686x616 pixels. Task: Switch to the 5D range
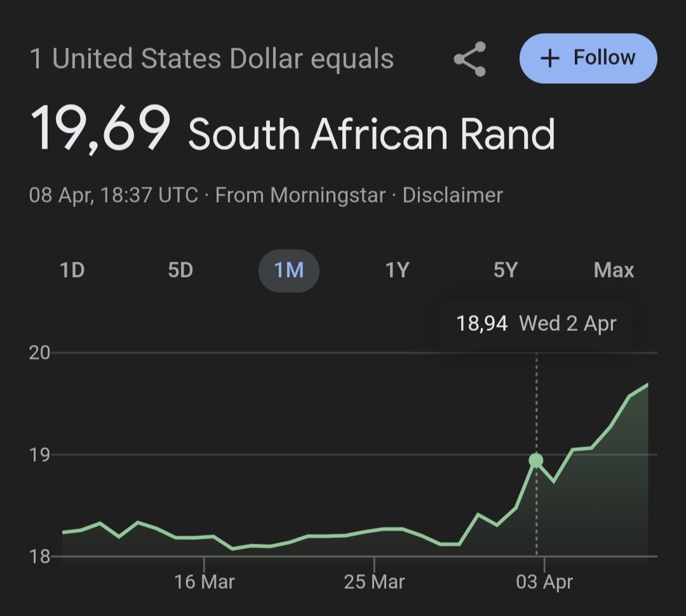click(180, 270)
